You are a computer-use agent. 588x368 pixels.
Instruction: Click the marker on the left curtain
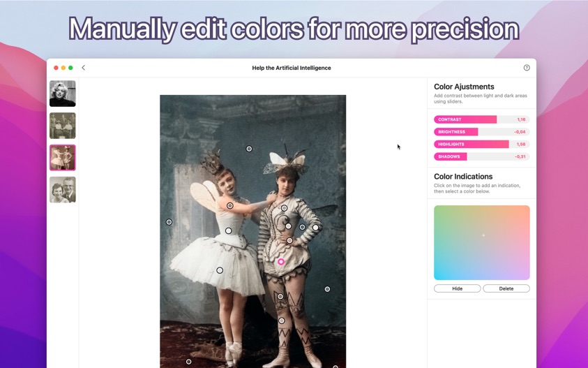[x=169, y=222]
